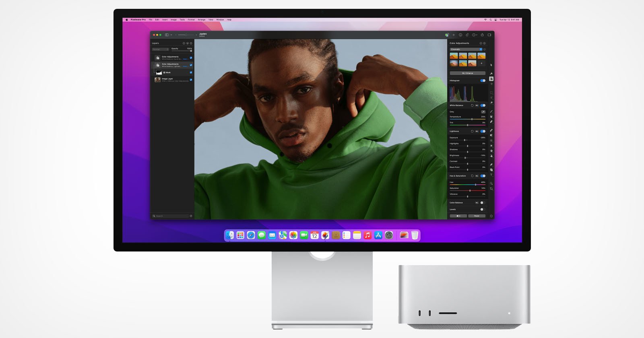Click the ML Enhance button
Image resolution: width=644 pixels, height=338 pixels.
click(467, 73)
